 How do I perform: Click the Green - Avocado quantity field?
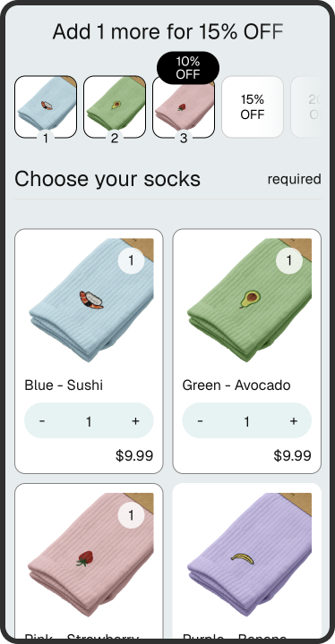pos(246,421)
